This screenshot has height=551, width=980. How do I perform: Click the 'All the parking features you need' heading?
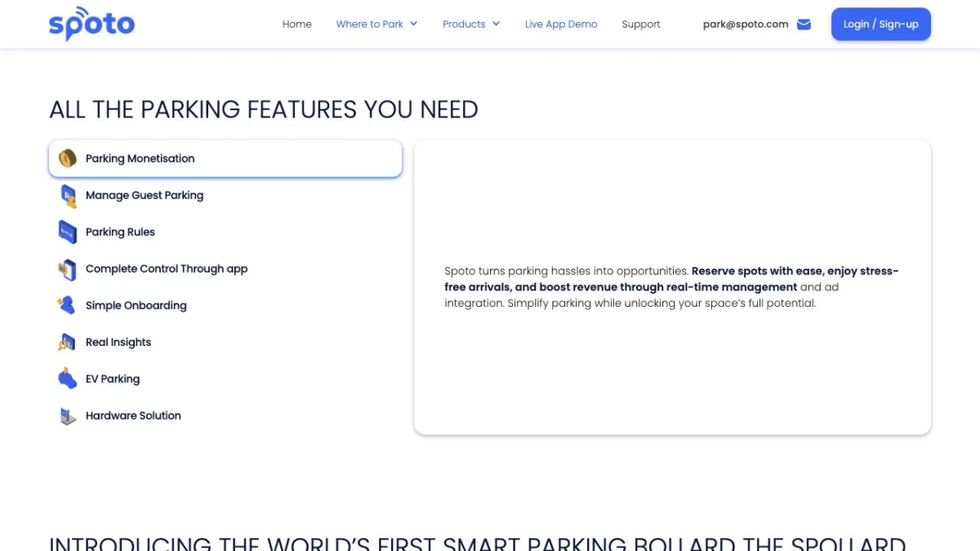click(x=264, y=109)
